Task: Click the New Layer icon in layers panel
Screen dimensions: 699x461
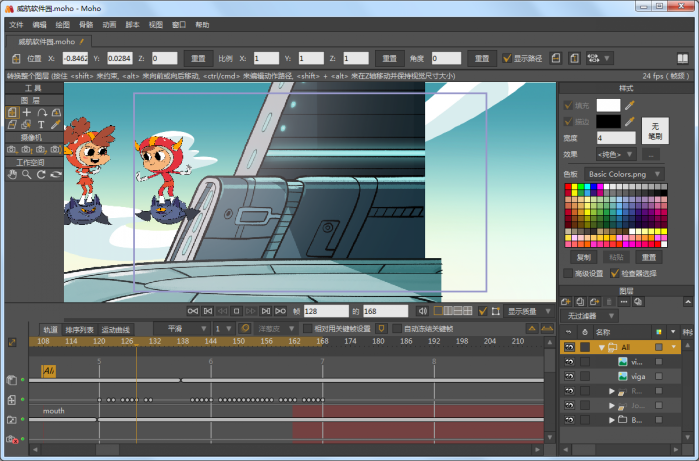Action: pyautogui.click(x=566, y=302)
